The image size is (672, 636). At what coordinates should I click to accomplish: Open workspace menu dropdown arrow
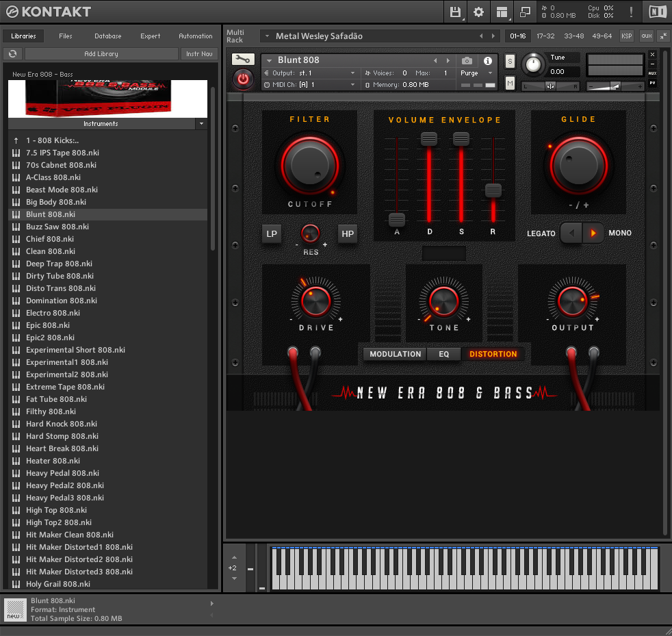(509, 19)
